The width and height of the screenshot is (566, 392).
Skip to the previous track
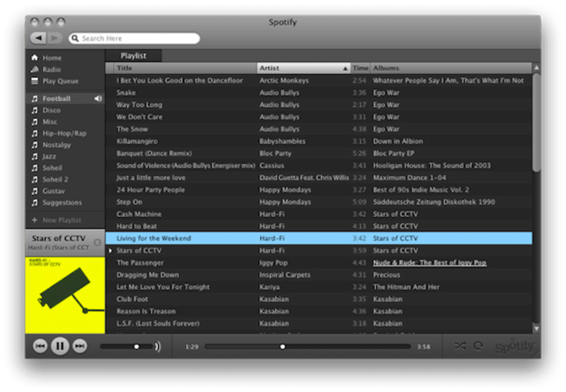(x=40, y=346)
